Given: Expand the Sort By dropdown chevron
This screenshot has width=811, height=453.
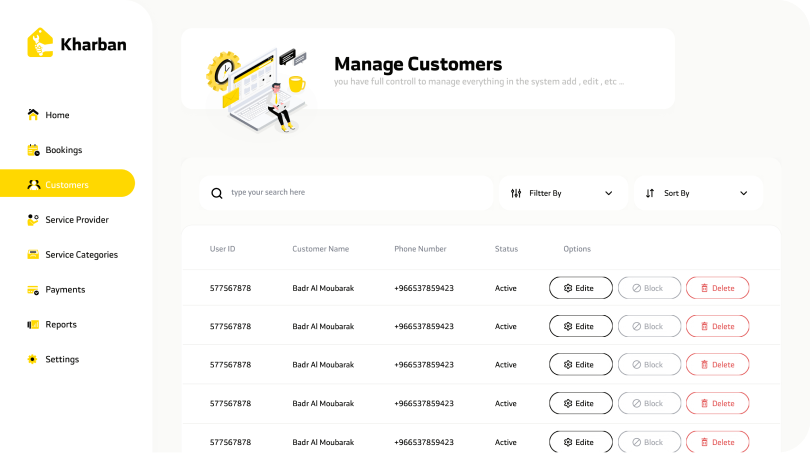Looking at the screenshot, I should coord(743,193).
